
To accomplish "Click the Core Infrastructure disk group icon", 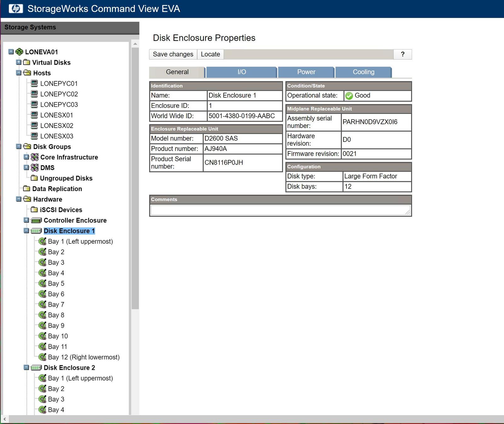I will (35, 157).
